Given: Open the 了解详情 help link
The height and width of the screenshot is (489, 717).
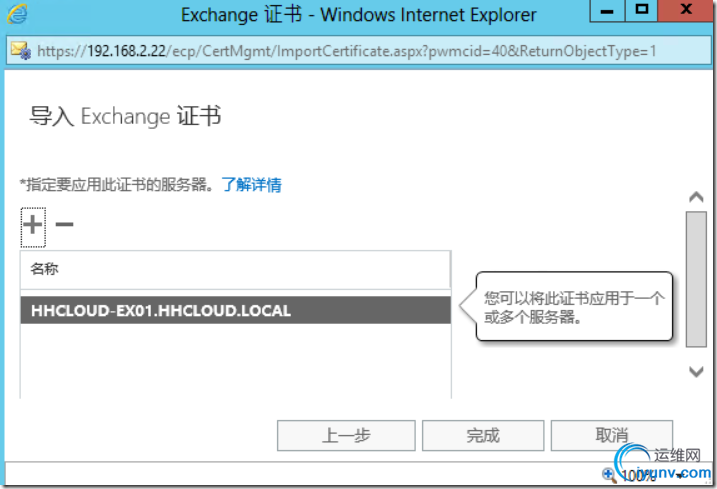Looking at the screenshot, I should (251, 185).
